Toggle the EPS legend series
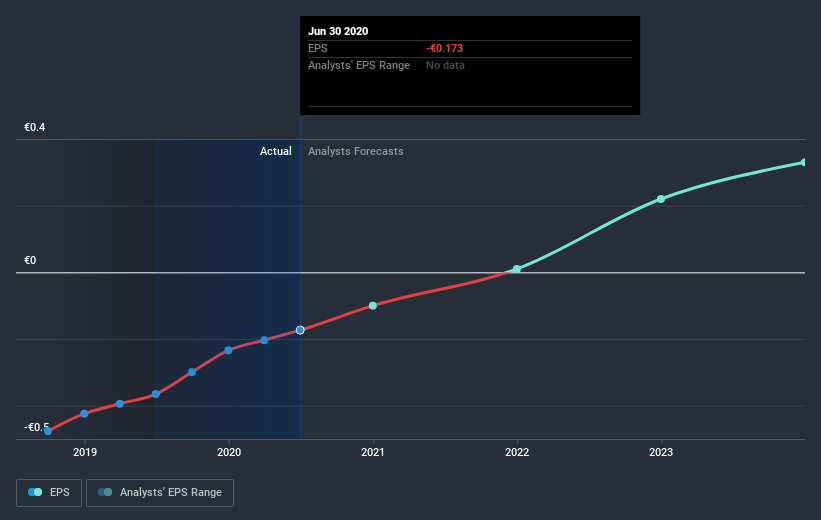This screenshot has height=520, width=821. tap(49, 492)
